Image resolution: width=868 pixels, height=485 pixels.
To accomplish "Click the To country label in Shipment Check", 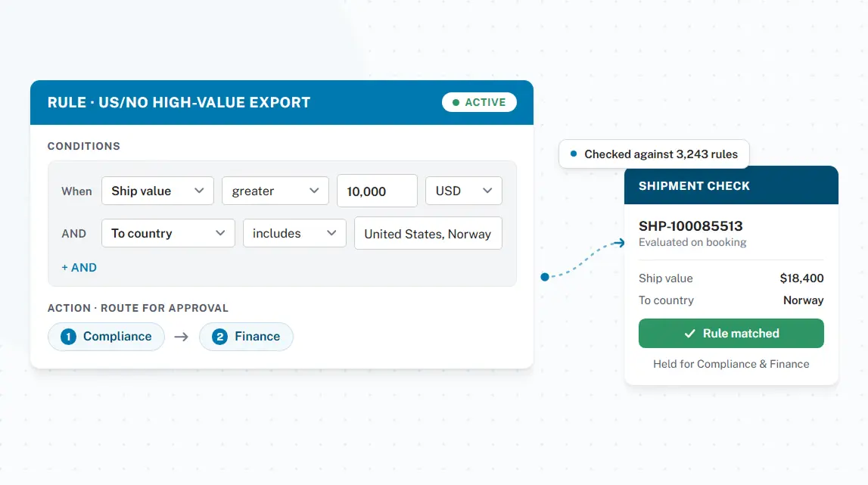I will tap(666, 300).
